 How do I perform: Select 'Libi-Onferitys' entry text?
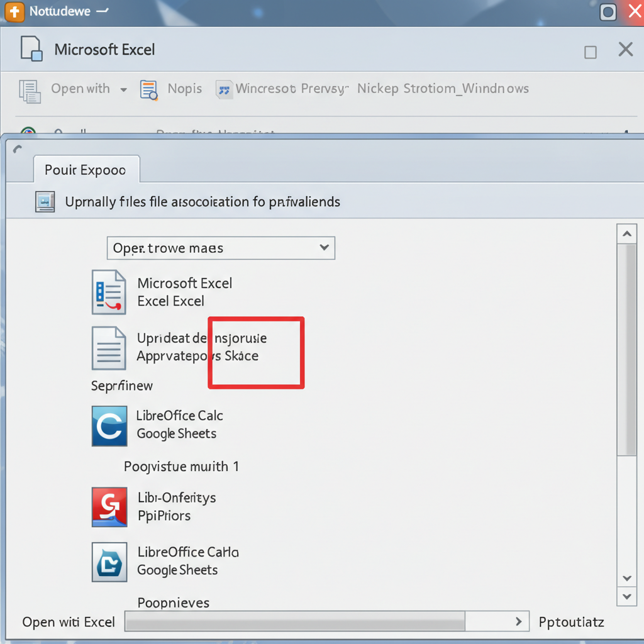tap(177, 497)
